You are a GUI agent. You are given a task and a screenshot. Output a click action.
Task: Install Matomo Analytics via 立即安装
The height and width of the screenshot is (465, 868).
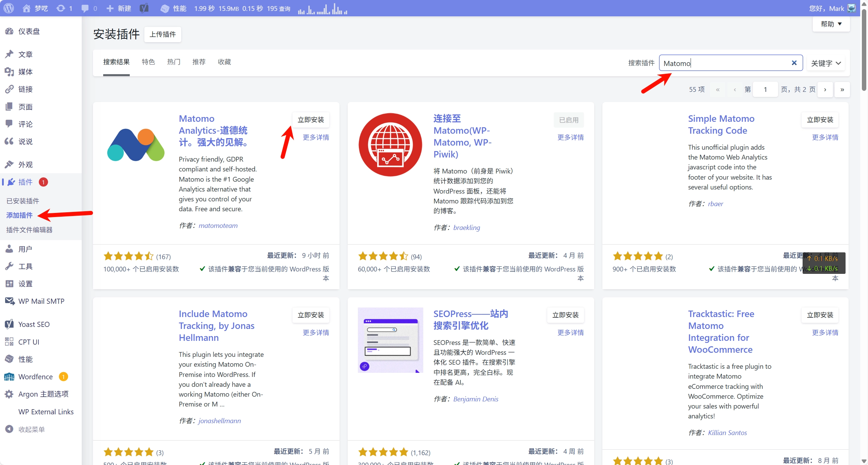point(311,120)
